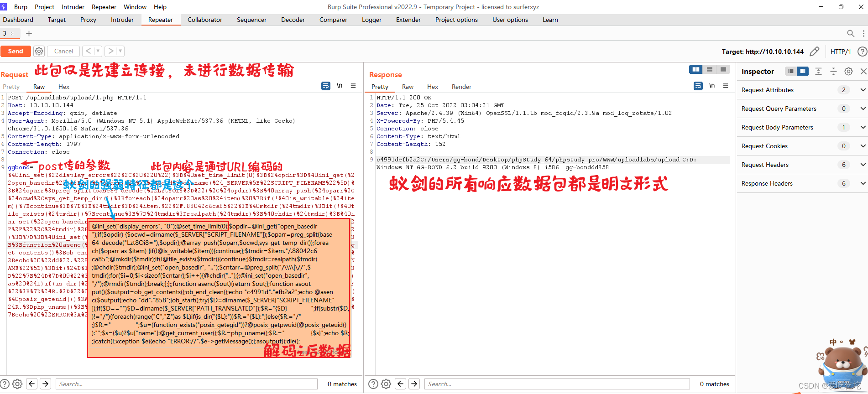Select top-bottom request/response layout

click(710, 69)
